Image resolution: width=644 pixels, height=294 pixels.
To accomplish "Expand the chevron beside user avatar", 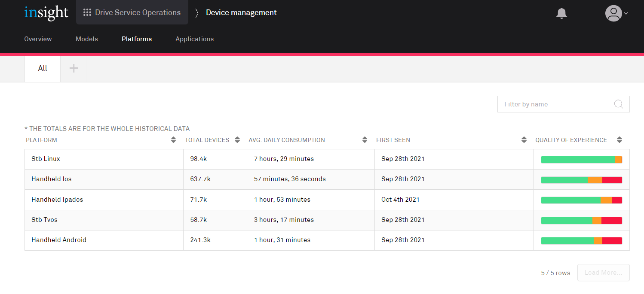I will [x=626, y=13].
